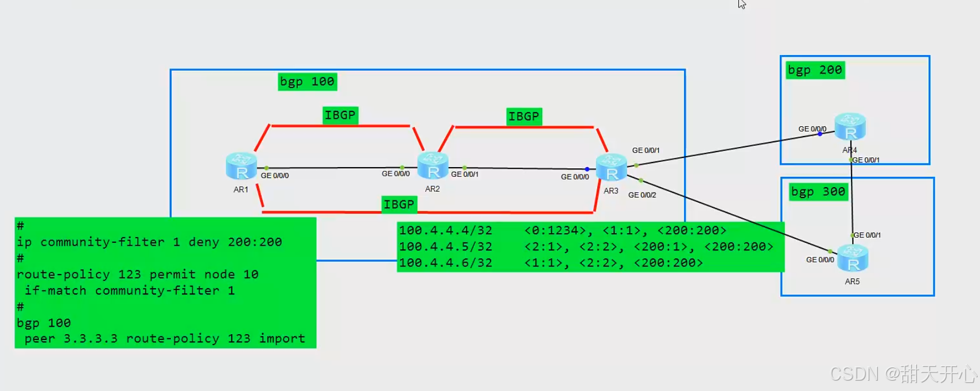
Task: Click 'peer 3.3.3.3 route-policy 123 import' line
Action: 165,339
